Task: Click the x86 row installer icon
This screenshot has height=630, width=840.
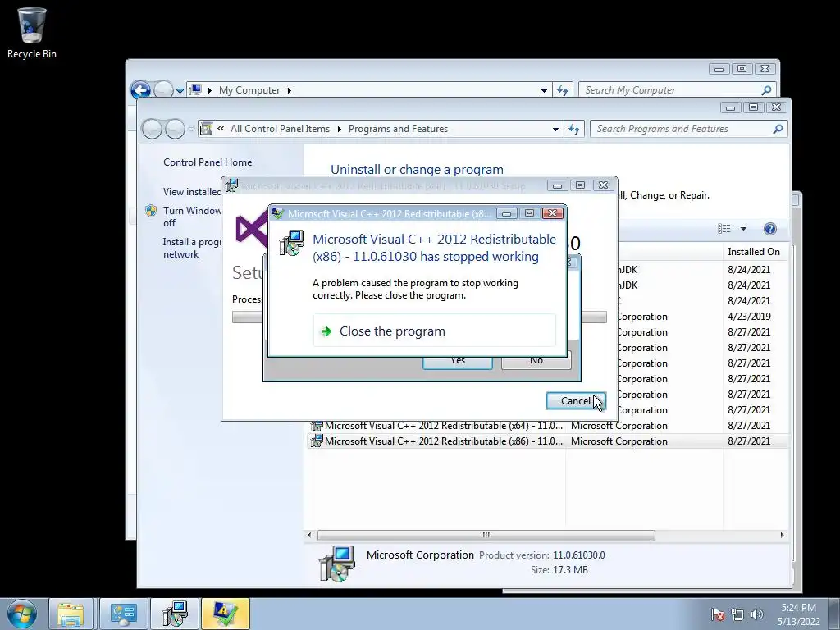Action: pos(317,441)
